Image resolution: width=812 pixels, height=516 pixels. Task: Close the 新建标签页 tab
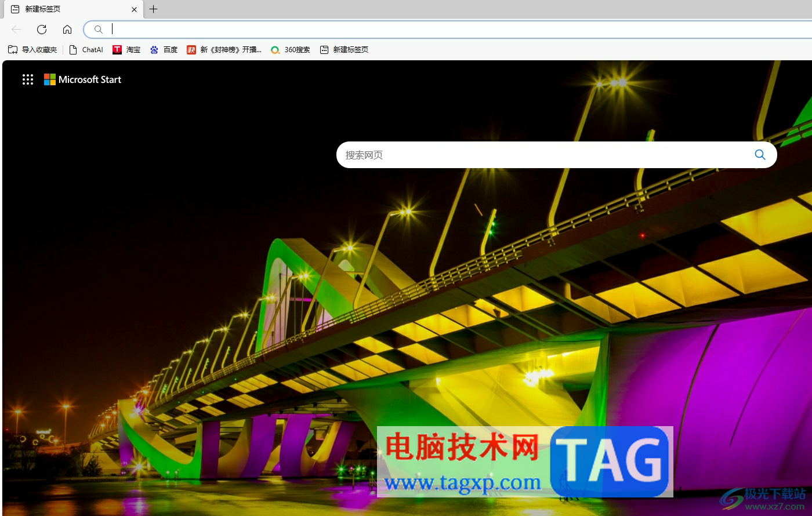[x=135, y=9]
